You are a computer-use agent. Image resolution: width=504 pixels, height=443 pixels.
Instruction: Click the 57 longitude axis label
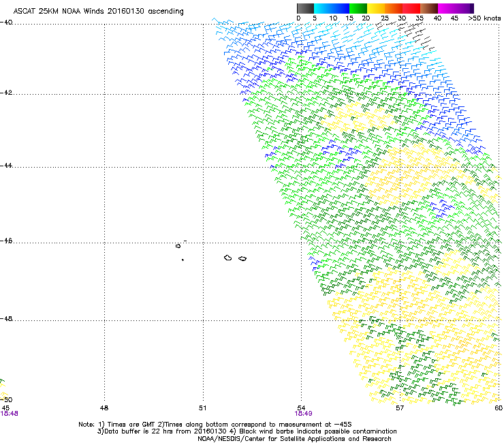click(400, 408)
